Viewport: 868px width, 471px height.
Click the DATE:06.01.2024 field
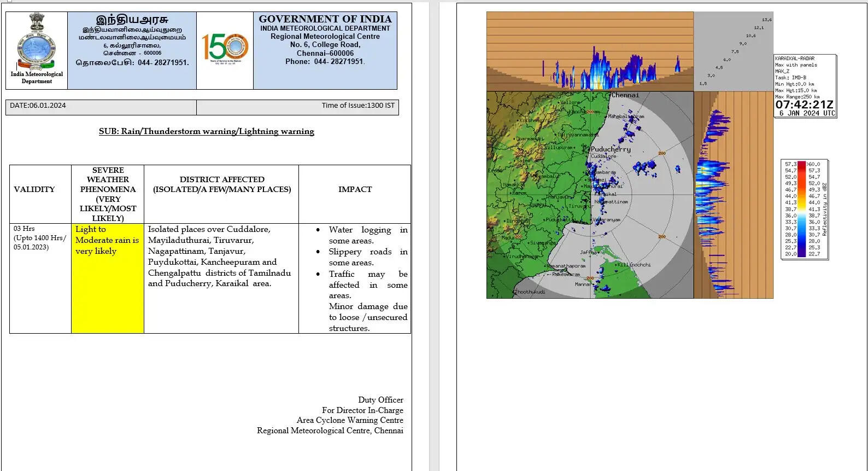(x=38, y=106)
